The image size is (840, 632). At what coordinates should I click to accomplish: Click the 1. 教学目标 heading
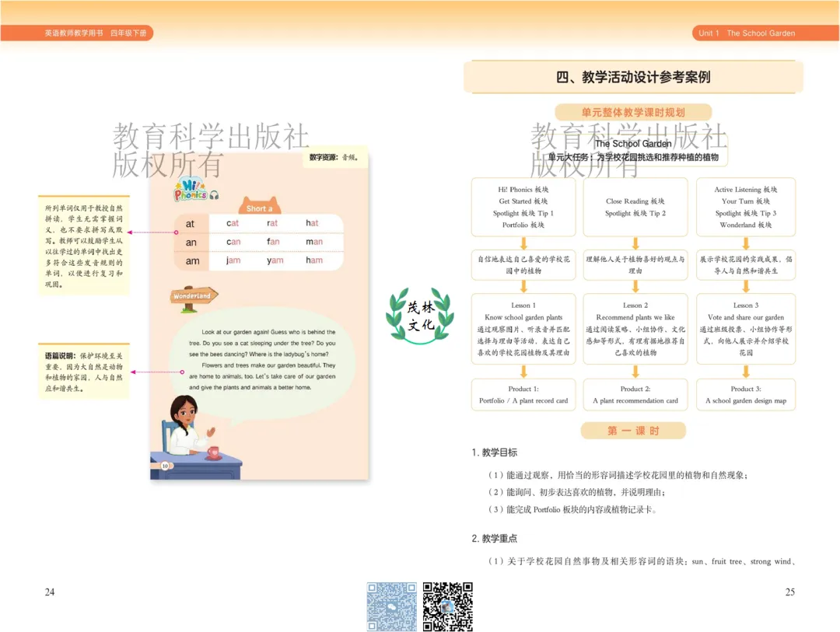(495, 452)
